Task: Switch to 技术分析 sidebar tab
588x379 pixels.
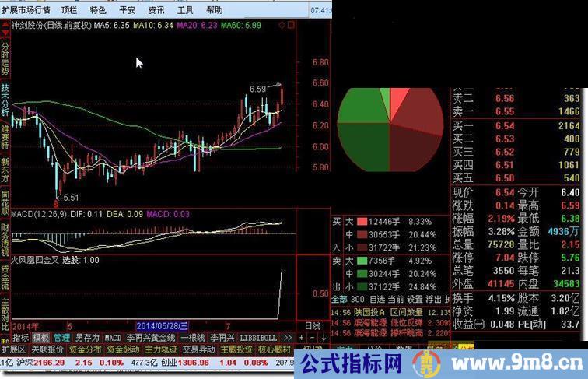Action: click(5, 100)
